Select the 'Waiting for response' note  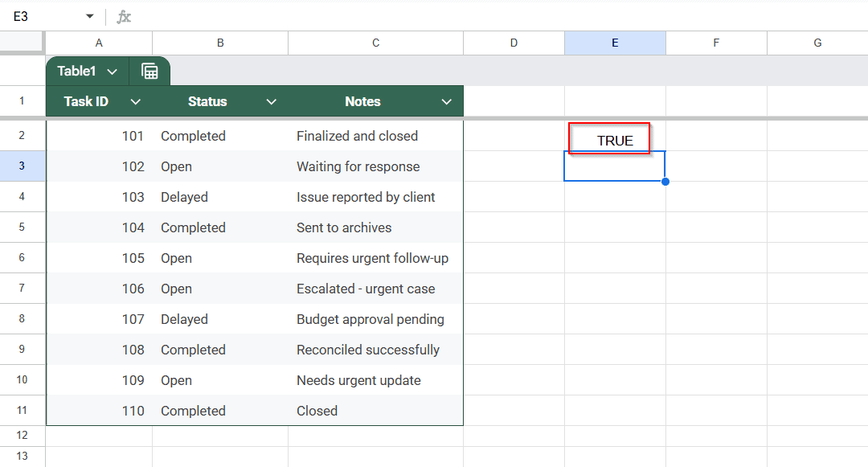tap(375, 166)
